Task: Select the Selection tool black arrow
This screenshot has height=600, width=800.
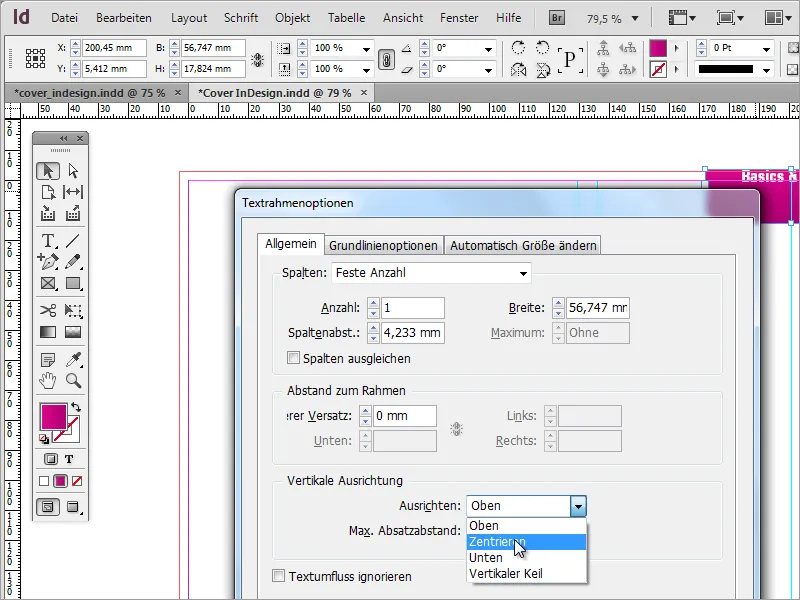Action: click(x=48, y=171)
